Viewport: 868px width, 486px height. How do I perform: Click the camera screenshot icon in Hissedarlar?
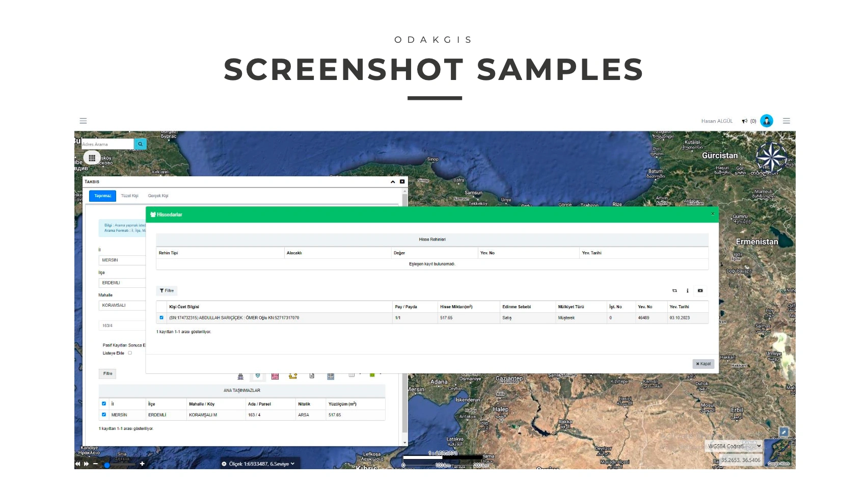click(700, 291)
